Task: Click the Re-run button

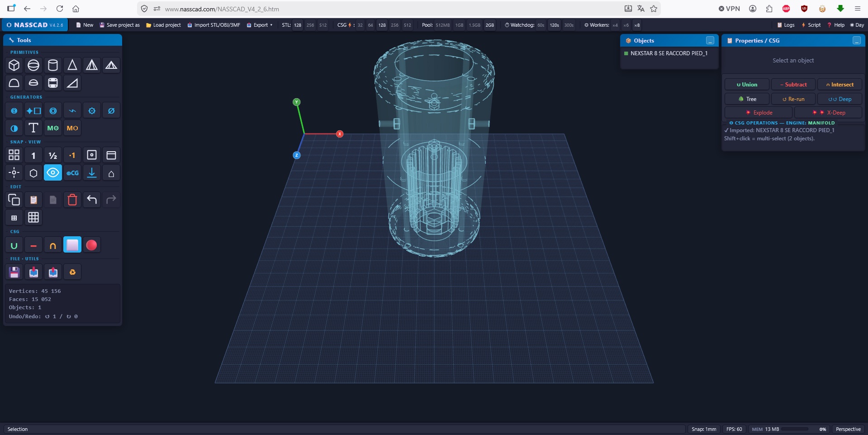Action: (x=793, y=99)
